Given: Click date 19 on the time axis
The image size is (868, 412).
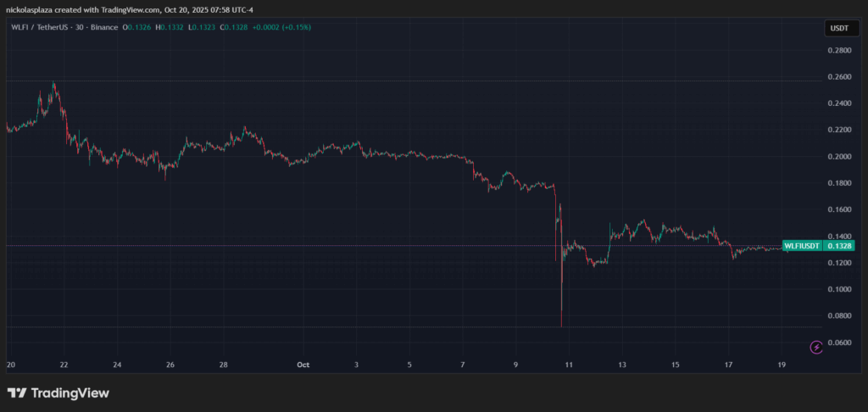Looking at the screenshot, I should coord(782,365).
